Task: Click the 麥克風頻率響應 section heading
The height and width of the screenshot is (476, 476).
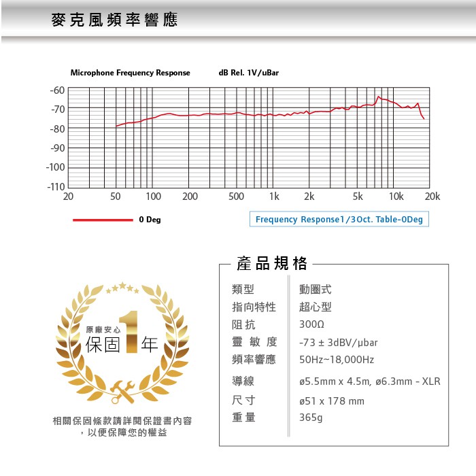Action: coord(114,20)
